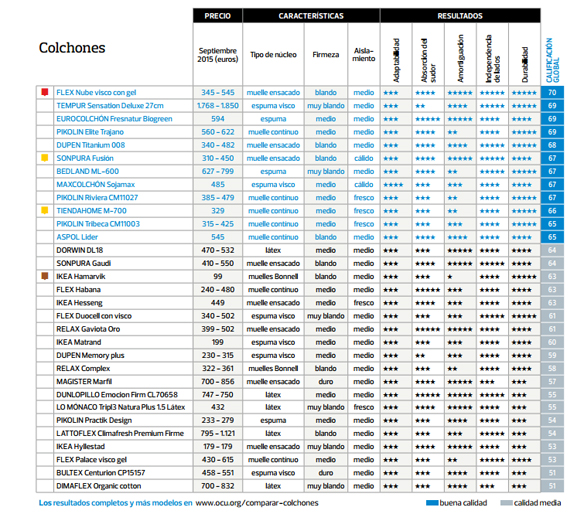The width and height of the screenshot is (584, 514).
Task: Select the DORWIN DL18 row name
Action: [x=79, y=250]
